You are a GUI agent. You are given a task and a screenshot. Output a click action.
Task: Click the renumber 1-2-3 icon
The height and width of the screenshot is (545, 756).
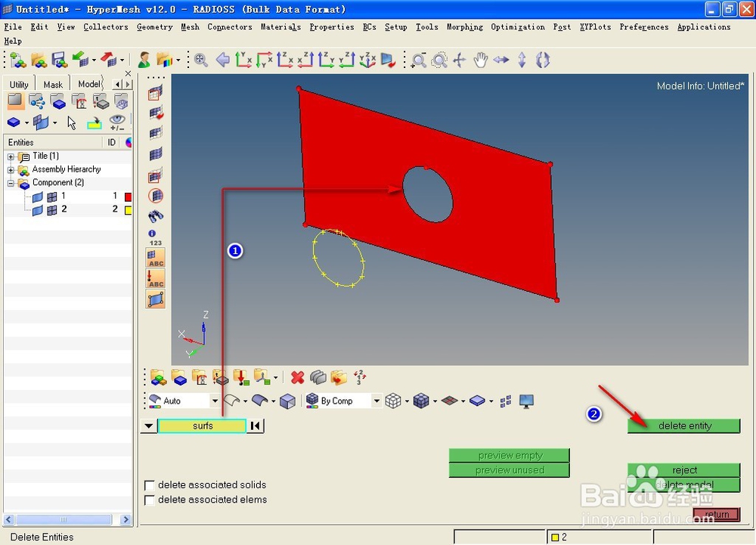point(360,377)
